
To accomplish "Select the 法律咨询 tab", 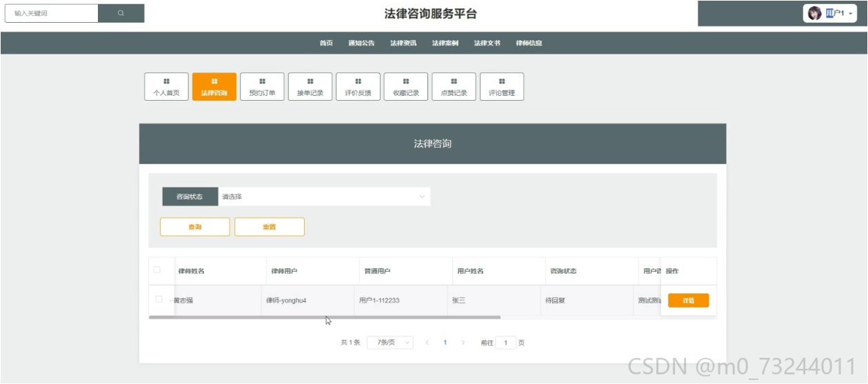I will [214, 87].
